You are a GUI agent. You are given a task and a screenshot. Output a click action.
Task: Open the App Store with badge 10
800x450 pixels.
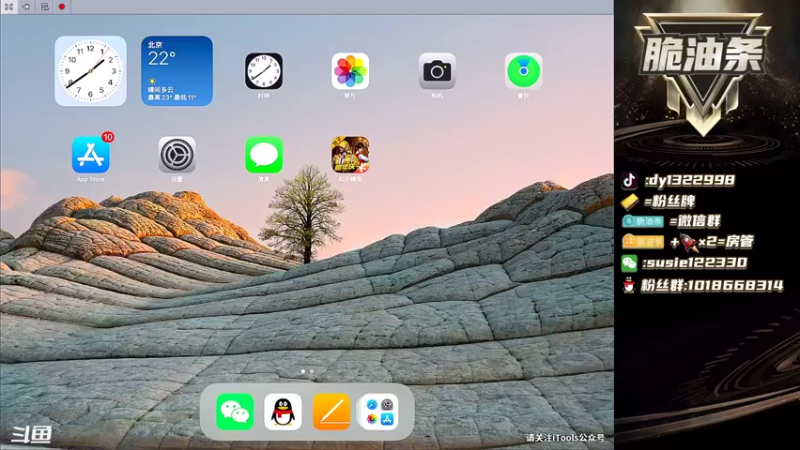click(91, 155)
